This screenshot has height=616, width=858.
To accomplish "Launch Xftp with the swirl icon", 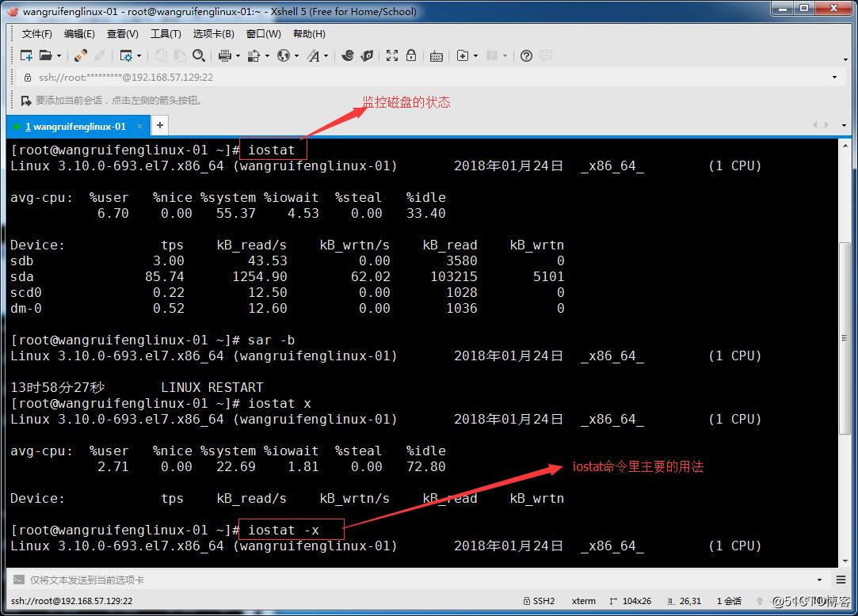I will (x=348, y=55).
